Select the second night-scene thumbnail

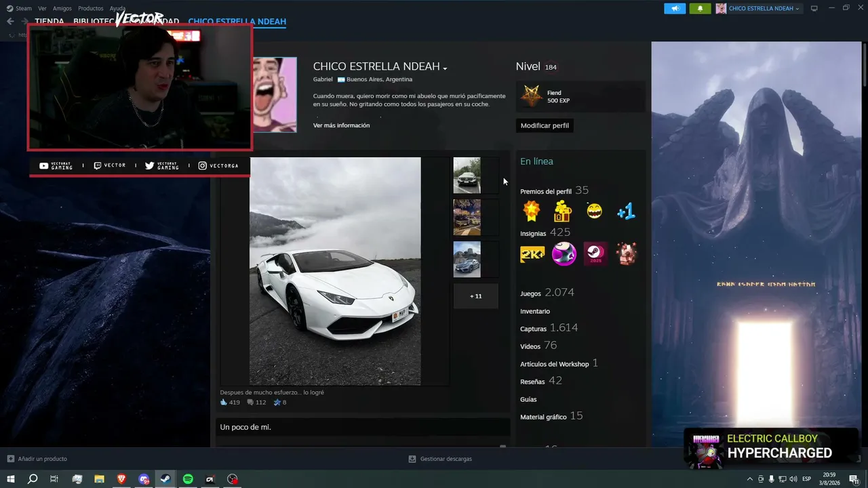467,218
